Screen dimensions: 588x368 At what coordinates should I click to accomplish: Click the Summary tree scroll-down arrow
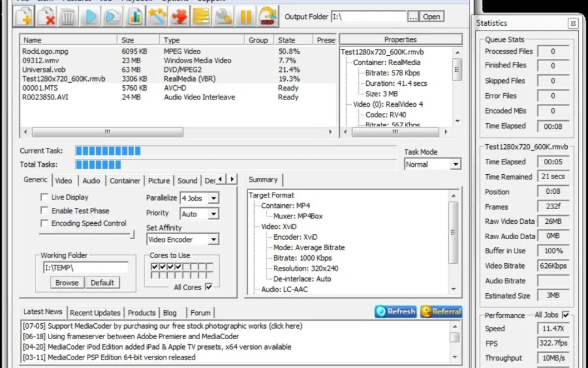454,289
